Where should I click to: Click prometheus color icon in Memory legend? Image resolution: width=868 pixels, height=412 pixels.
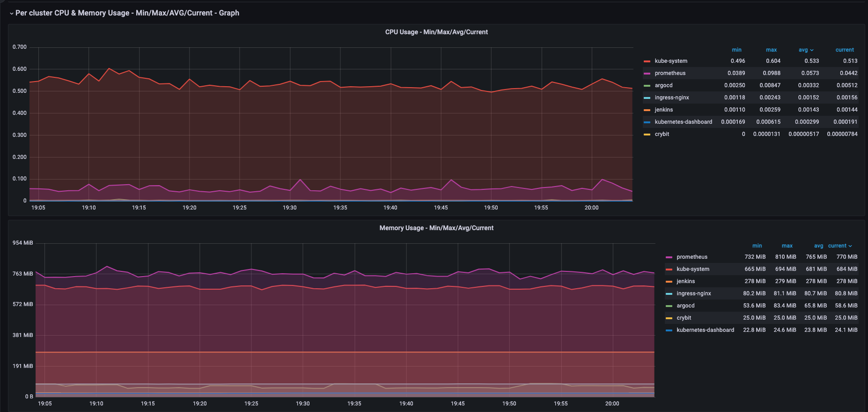pos(669,257)
